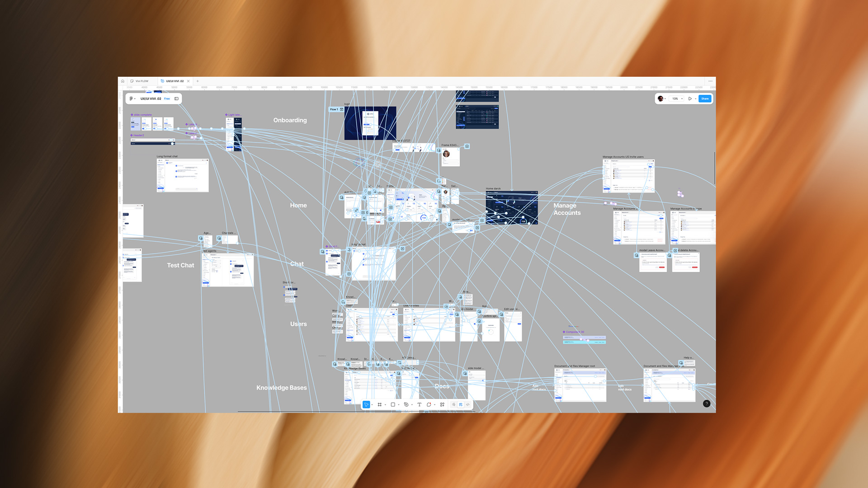
Task: Toggle the sidebar panel visibility
Action: pos(177,99)
